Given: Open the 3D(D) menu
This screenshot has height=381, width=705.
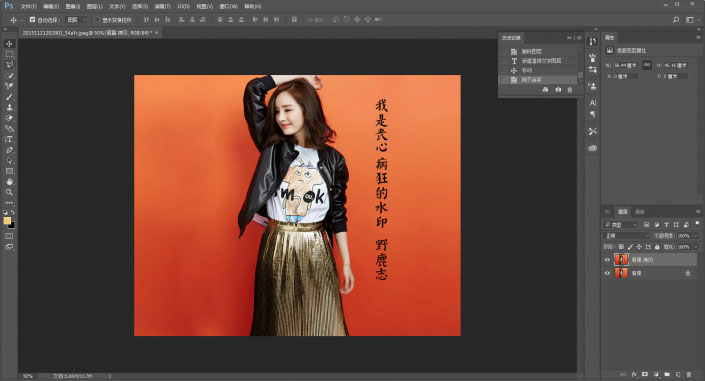Looking at the screenshot, I should [x=183, y=6].
